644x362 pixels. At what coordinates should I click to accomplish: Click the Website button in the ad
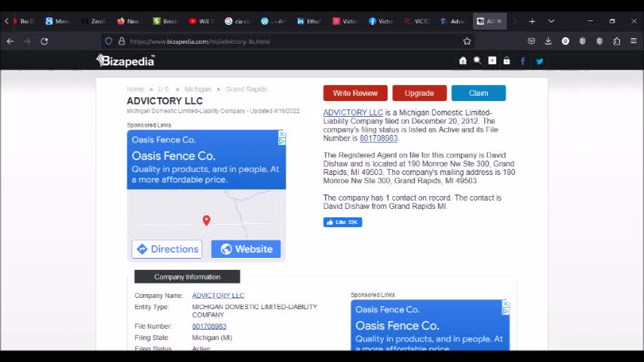click(x=246, y=249)
